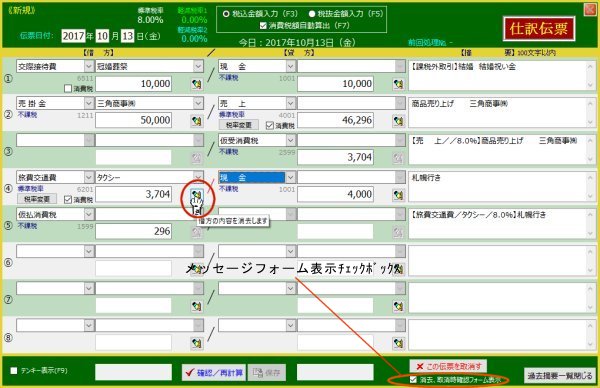The width and height of the screenshot is (600, 388).
Task: Click the 確認／再計算 button
Action: [214, 372]
